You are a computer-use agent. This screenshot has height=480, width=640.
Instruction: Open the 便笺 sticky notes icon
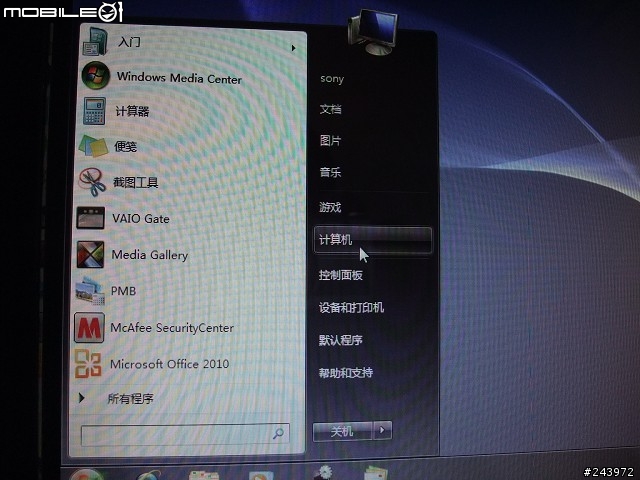tap(93, 146)
